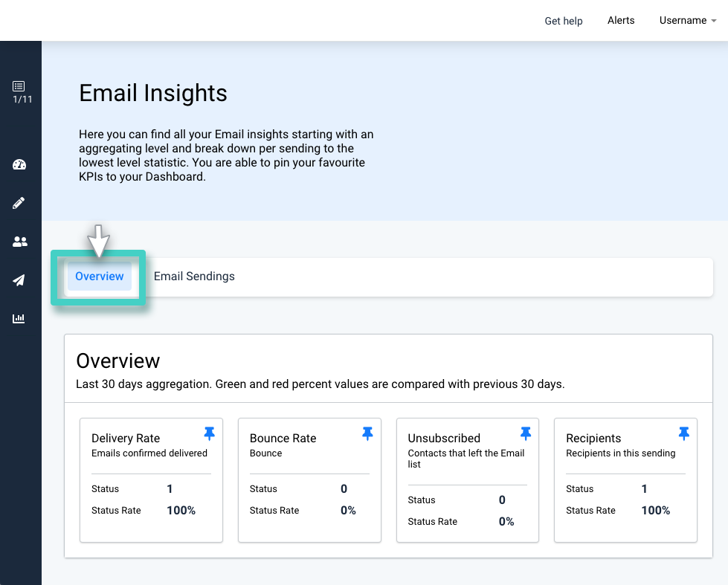Pin the Unsubscribed card to Dashboard
Image resolution: width=728 pixels, height=585 pixels.
click(x=526, y=433)
